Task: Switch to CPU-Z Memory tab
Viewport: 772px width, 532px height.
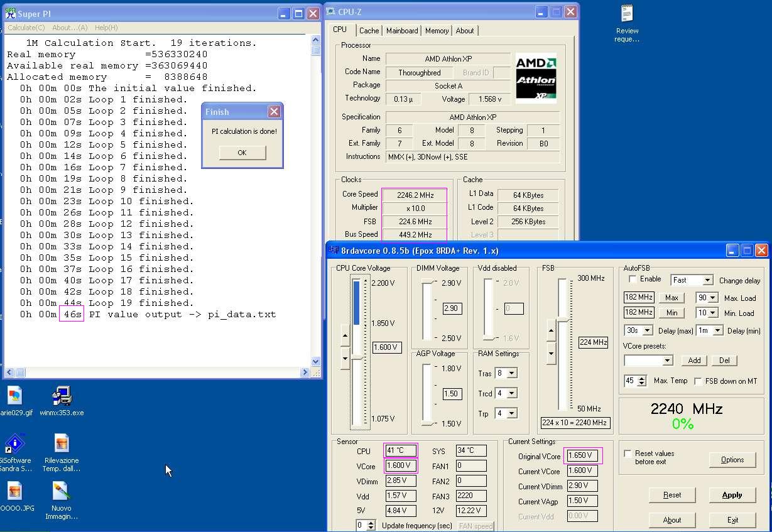Action: click(437, 31)
